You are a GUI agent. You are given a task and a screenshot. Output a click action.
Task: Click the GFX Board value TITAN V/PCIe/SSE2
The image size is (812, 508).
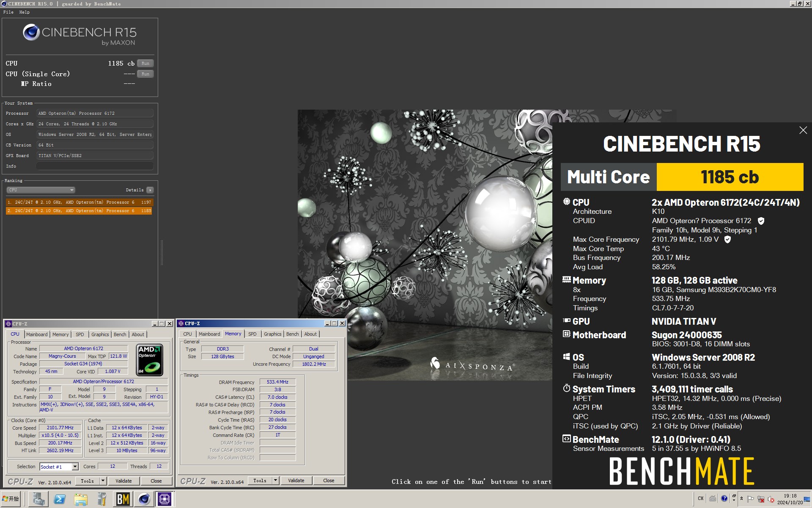95,156
